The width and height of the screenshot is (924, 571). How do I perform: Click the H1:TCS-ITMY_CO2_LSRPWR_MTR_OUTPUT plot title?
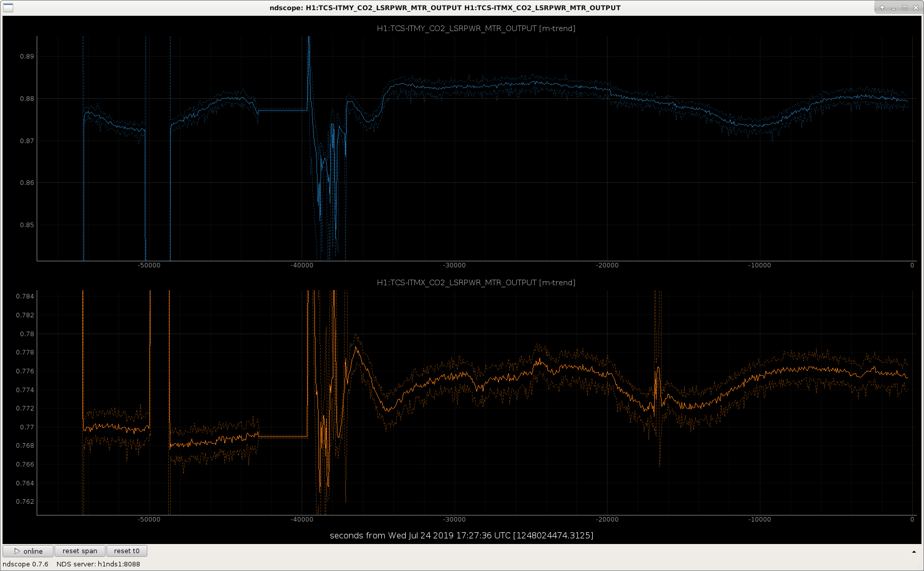click(x=476, y=29)
